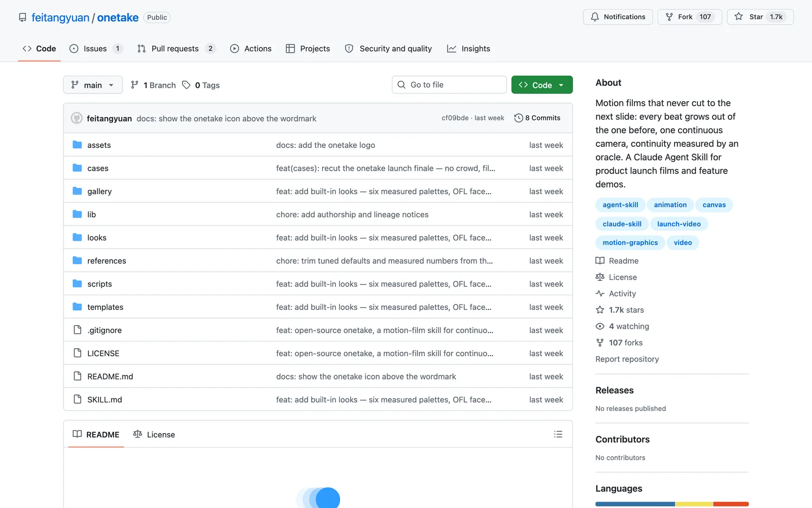Star the onetake repository
The width and height of the screenshot is (812, 508).
[x=760, y=17]
